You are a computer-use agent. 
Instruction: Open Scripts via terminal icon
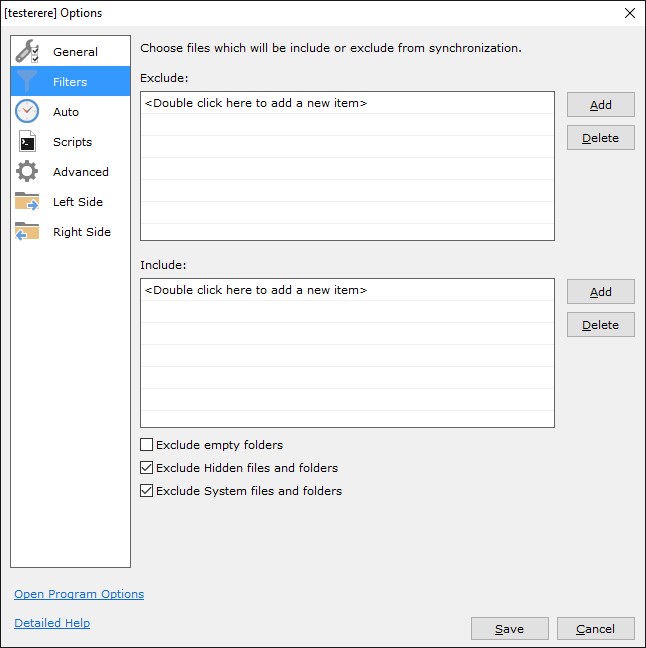pyautogui.click(x=27, y=142)
